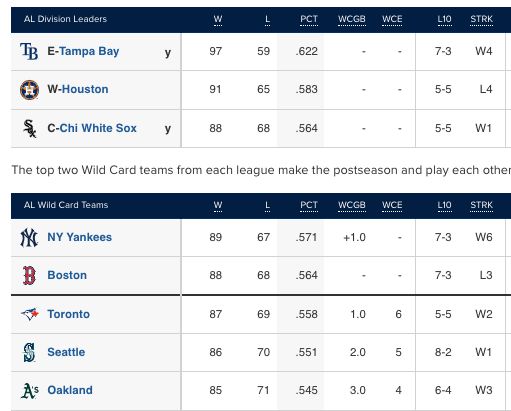Open the Boston team link
Image resolution: width=511 pixels, height=411 pixels.
coord(67,275)
